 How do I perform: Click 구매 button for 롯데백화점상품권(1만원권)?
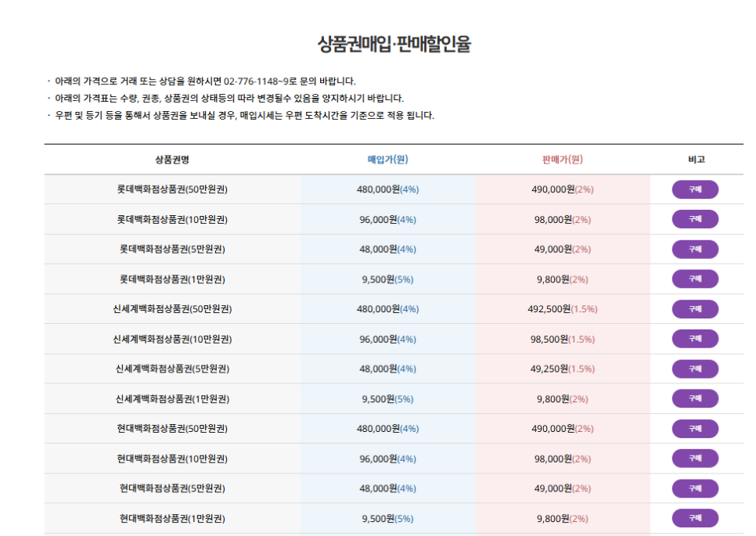click(695, 279)
